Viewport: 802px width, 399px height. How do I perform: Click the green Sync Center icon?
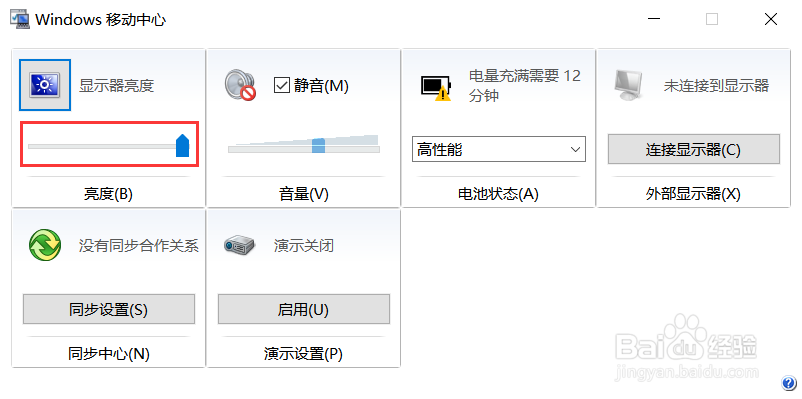point(45,246)
